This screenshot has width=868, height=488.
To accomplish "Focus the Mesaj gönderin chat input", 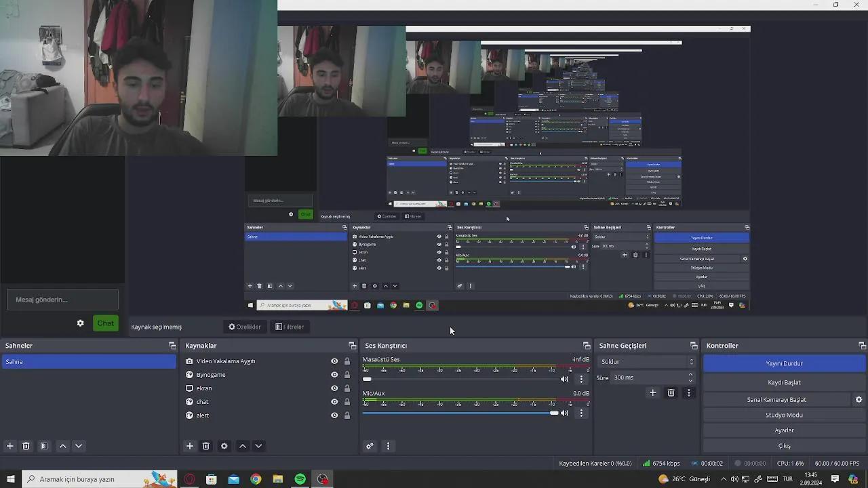I will [x=62, y=300].
